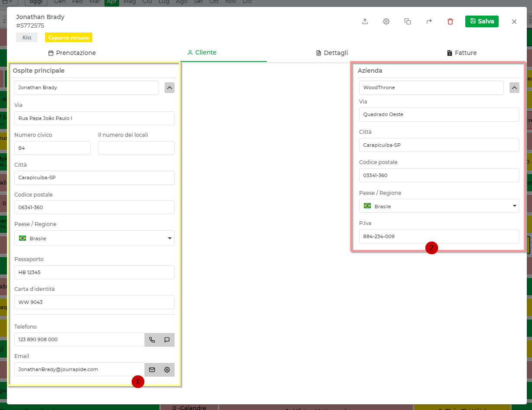The image size is (532, 410).
Task: Open the Fatture tab
Action: (x=462, y=53)
